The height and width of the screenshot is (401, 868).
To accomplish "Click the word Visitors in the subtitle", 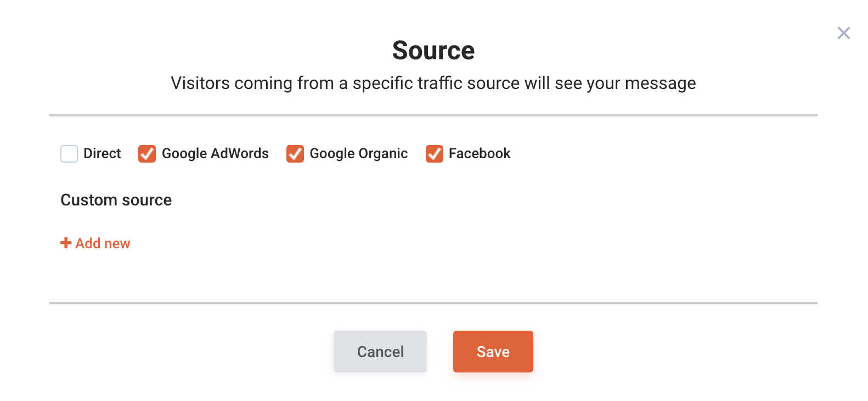I will (x=200, y=83).
